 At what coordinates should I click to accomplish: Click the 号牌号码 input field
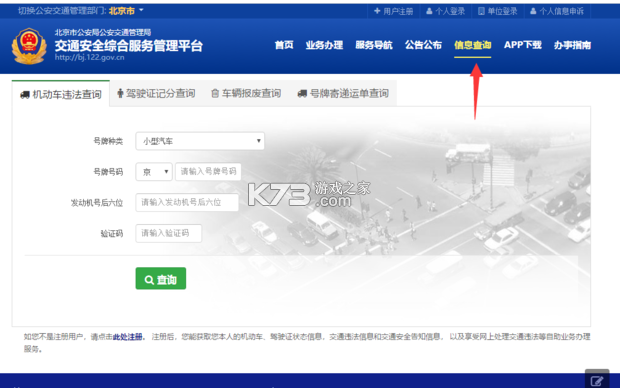208,172
